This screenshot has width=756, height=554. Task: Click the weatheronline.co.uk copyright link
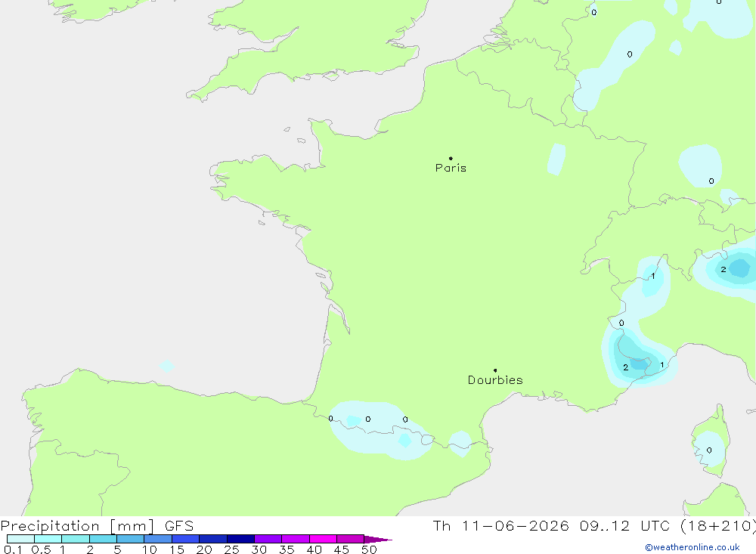point(692,547)
